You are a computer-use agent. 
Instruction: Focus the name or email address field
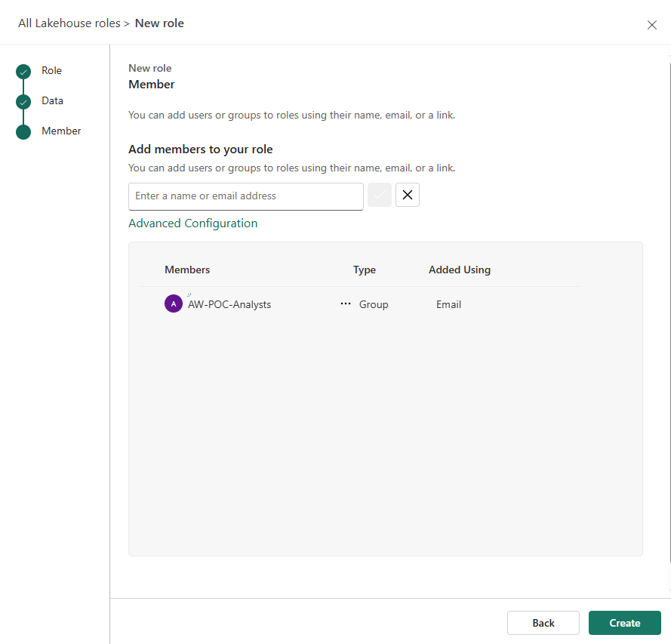(x=245, y=196)
